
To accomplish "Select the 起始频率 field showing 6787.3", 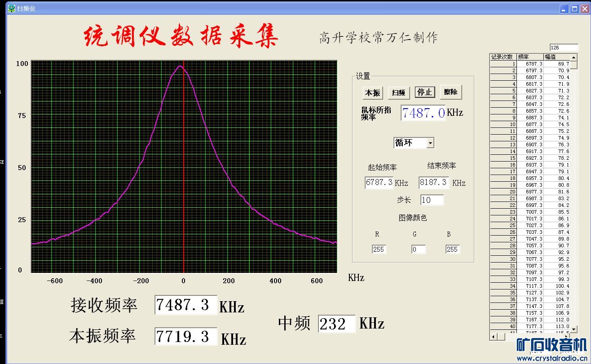I will click(x=379, y=182).
